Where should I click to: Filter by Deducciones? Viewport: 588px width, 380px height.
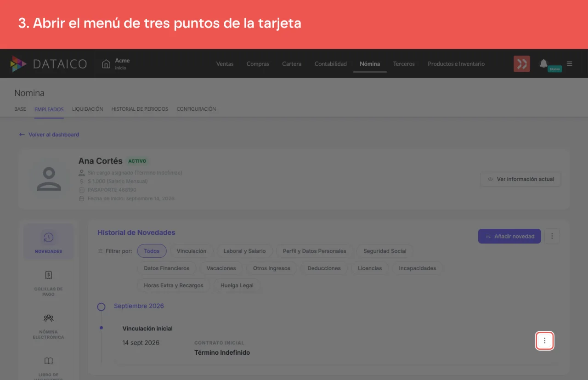(324, 268)
